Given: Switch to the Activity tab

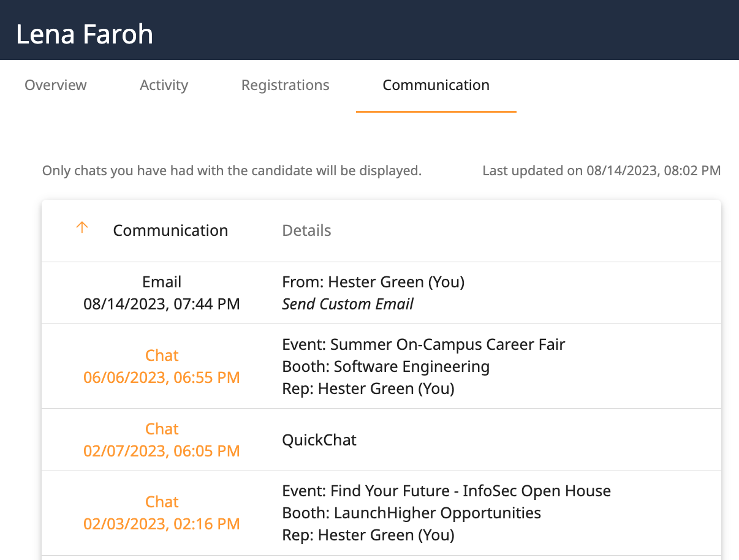Looking at the screenshot, I should point(164,85).
